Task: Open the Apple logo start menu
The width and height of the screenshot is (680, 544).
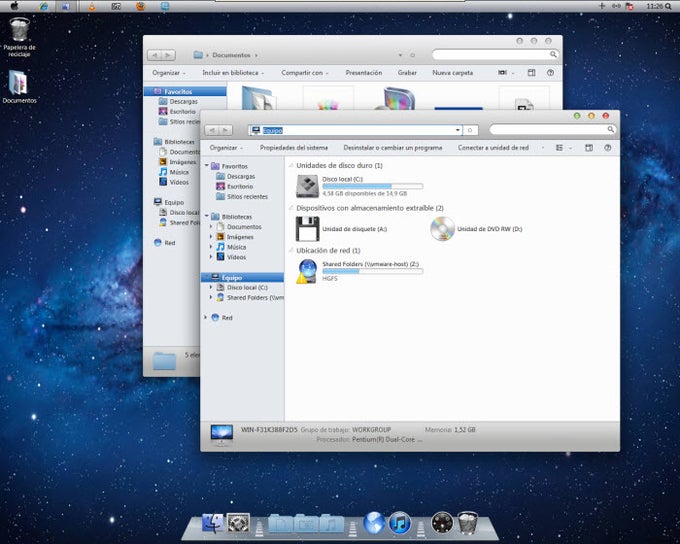Action: coord(14,6)
